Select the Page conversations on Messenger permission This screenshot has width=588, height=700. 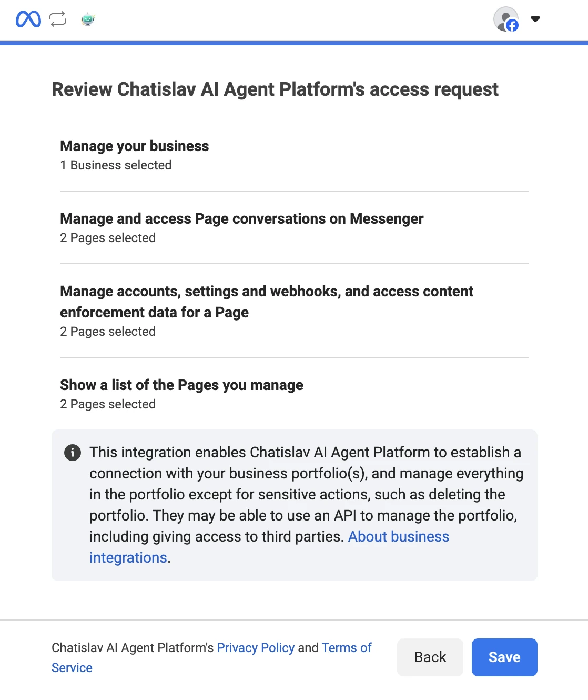241,219
